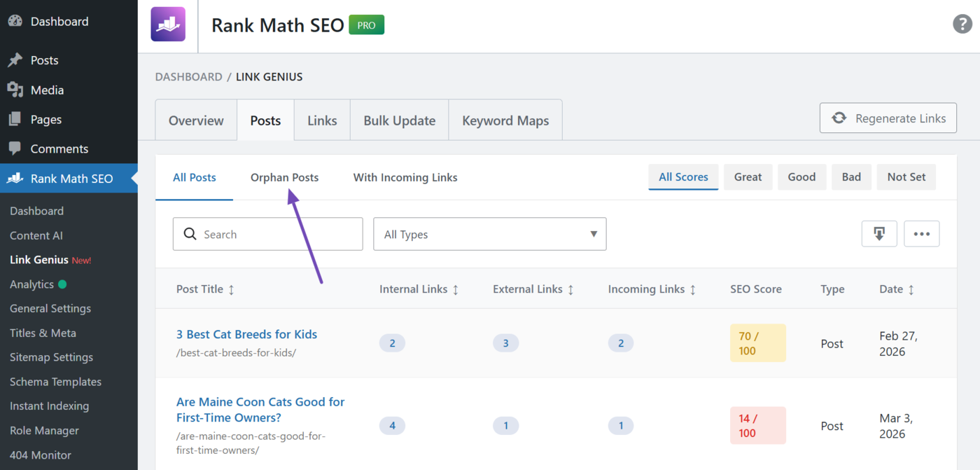Select the Orphan Posts sub-tab

tap(284, 177)
